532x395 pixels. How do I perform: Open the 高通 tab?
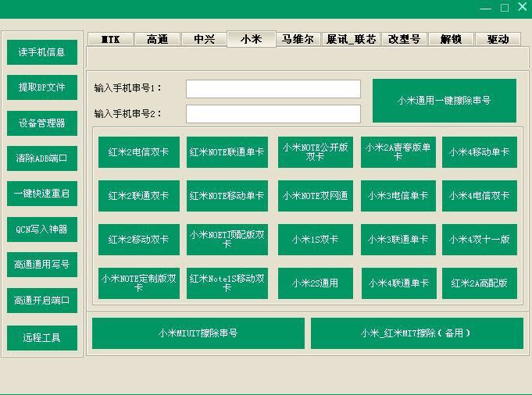pyautogui.click(x=157, y=39)
